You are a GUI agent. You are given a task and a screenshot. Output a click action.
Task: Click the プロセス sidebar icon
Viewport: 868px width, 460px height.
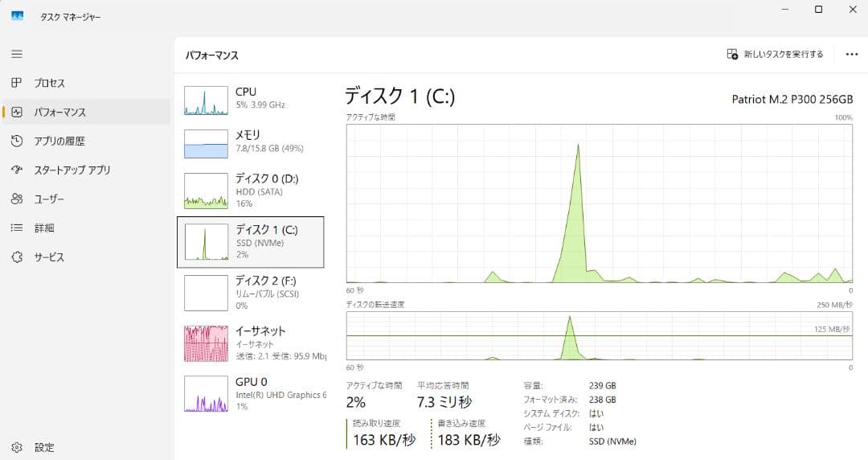click(x=17, y=83)
